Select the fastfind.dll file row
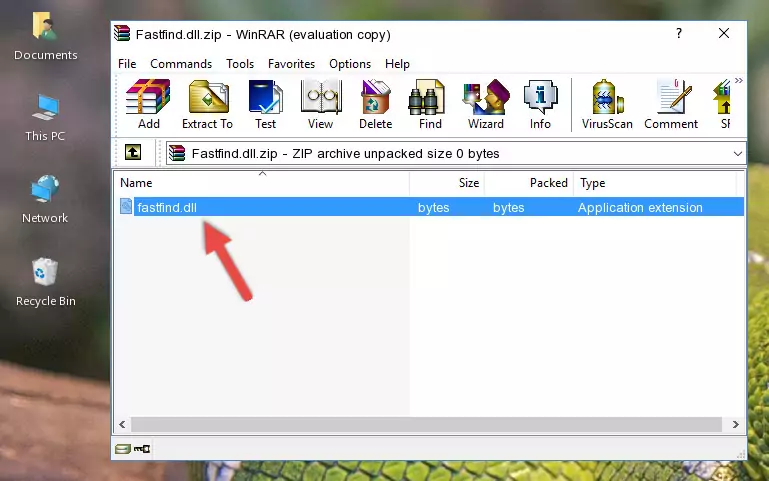The width and height of the screenshot is (769, 481). click(431, 207)
